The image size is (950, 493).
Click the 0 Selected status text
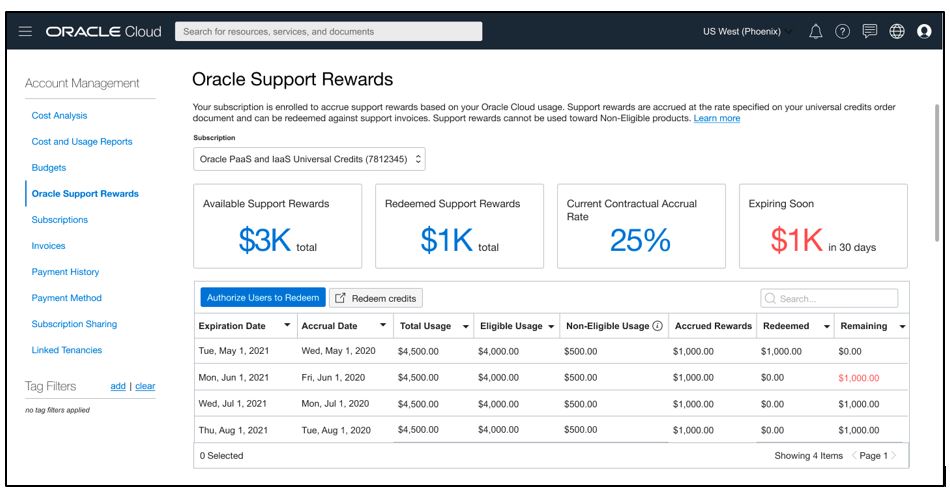[x=221, y=455]
